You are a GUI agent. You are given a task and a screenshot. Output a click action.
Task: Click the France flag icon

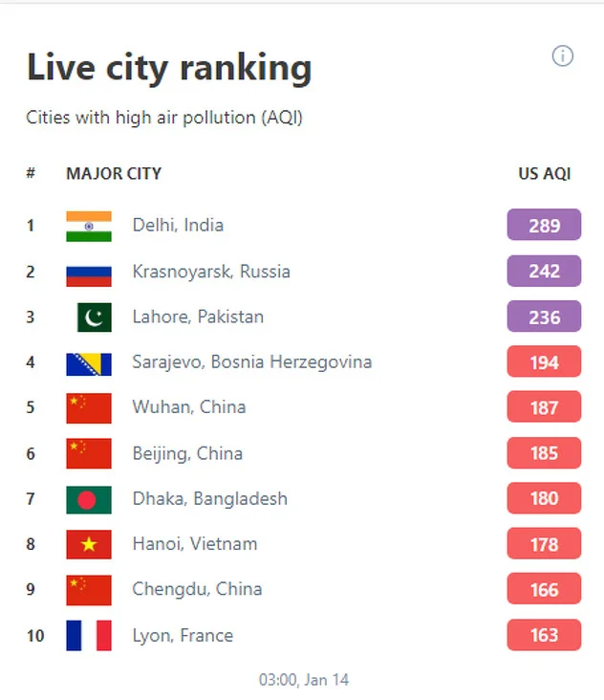(89, 635)
